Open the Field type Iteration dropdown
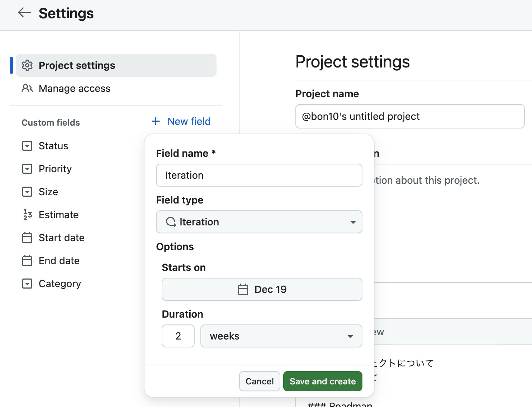The width and height of the screenshot is (532, 407). click(259, 222)
